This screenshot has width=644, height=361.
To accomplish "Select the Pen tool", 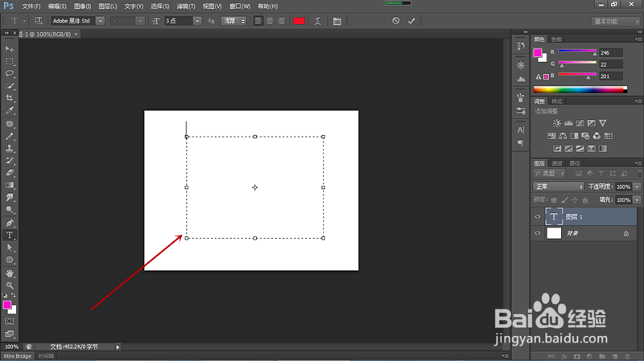I will pos(10,224).
